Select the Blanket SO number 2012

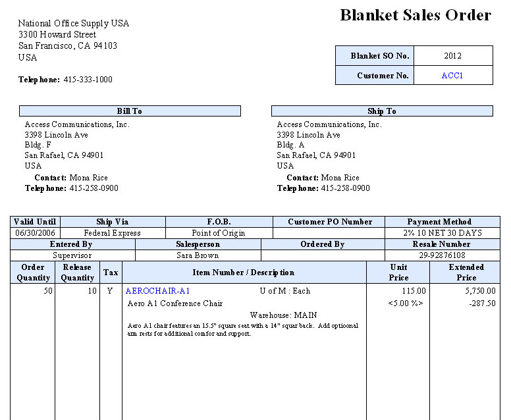(x=452, y=56)
